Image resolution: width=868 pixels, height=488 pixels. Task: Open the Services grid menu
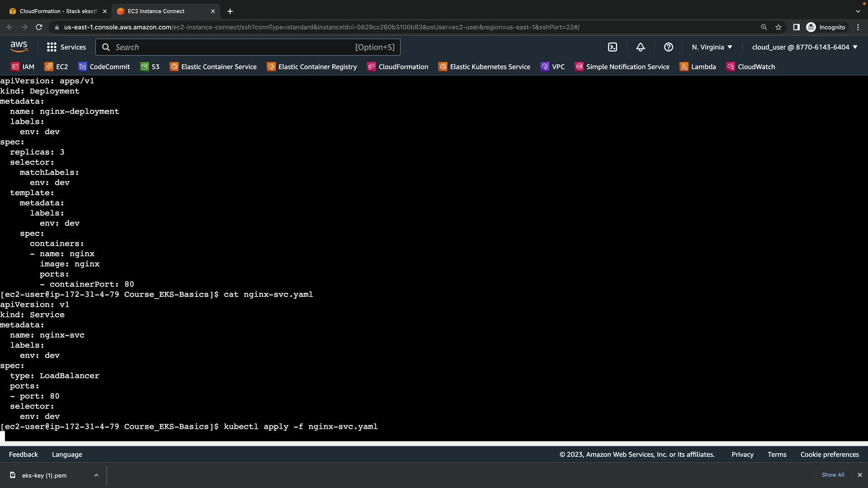point(66,47)
